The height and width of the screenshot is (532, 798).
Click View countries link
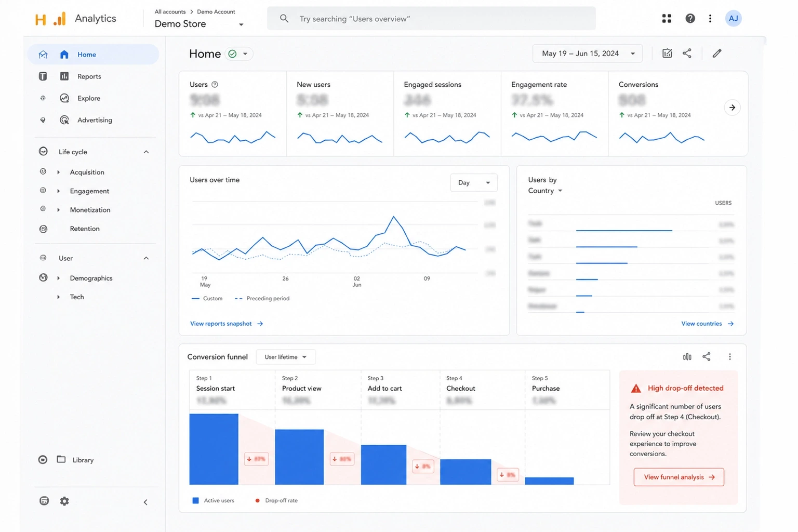point(708,324)
